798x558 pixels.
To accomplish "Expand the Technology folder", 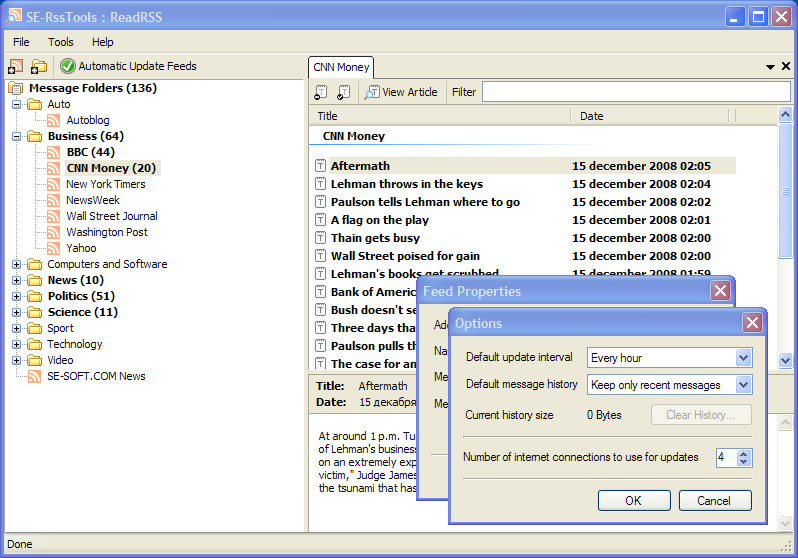I will tap(17, 344).
